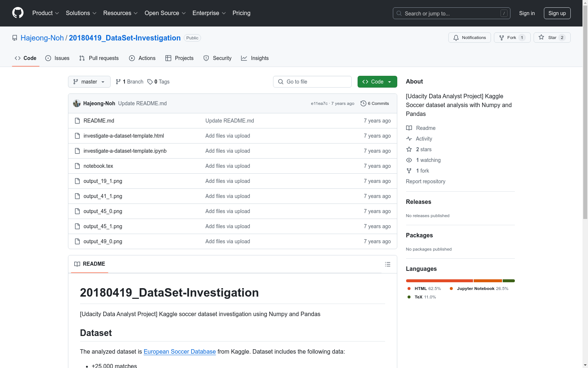The width and height of the screenshot is (588, 368).
Task: Expand the Open Source menu
Action: coord(165,13)
